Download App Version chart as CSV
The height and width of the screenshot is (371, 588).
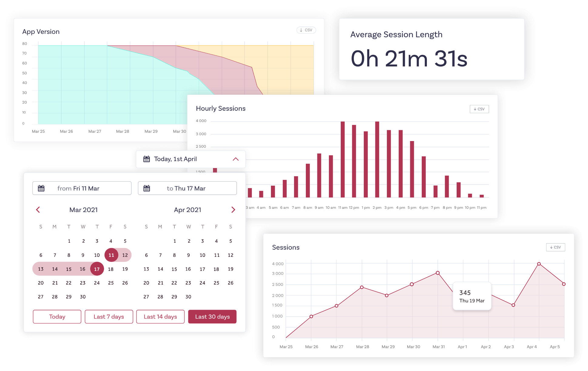[306, 30]
